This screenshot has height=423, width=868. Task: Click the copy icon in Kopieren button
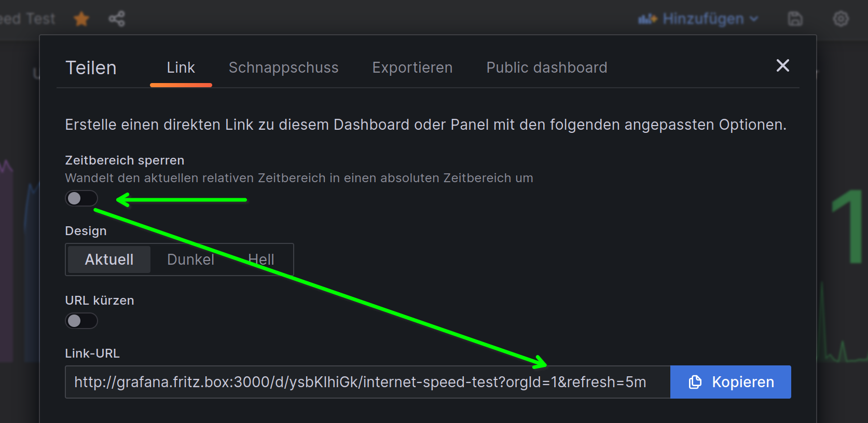pyautogui.click(x=695, y=383)
